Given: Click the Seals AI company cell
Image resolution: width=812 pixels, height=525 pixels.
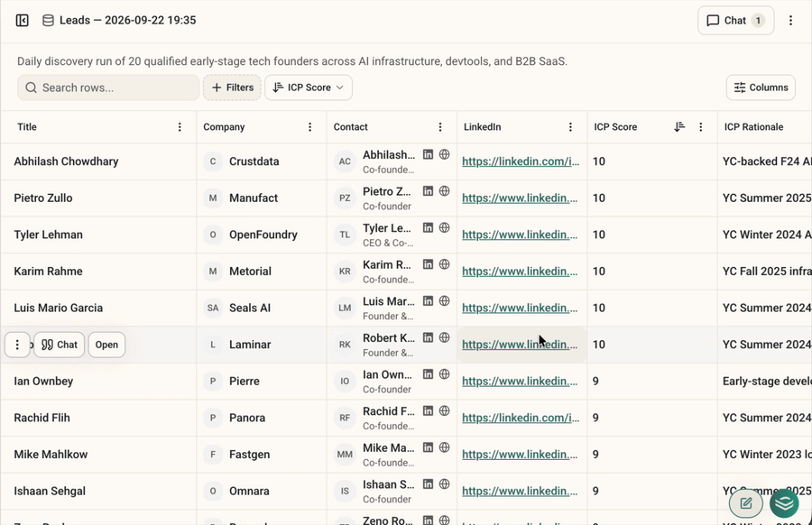Looking at the screenshot, I should 262,309.
